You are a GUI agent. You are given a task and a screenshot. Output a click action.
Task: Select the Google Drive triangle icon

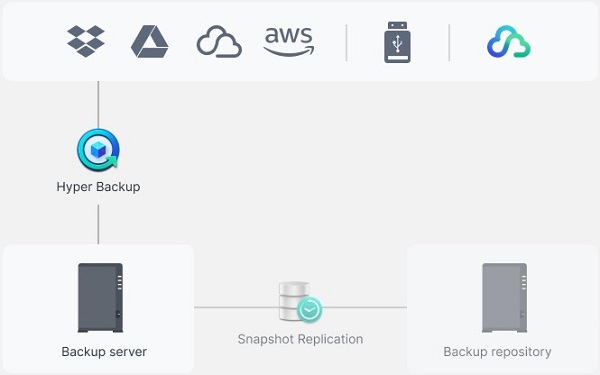click(150, 41)
